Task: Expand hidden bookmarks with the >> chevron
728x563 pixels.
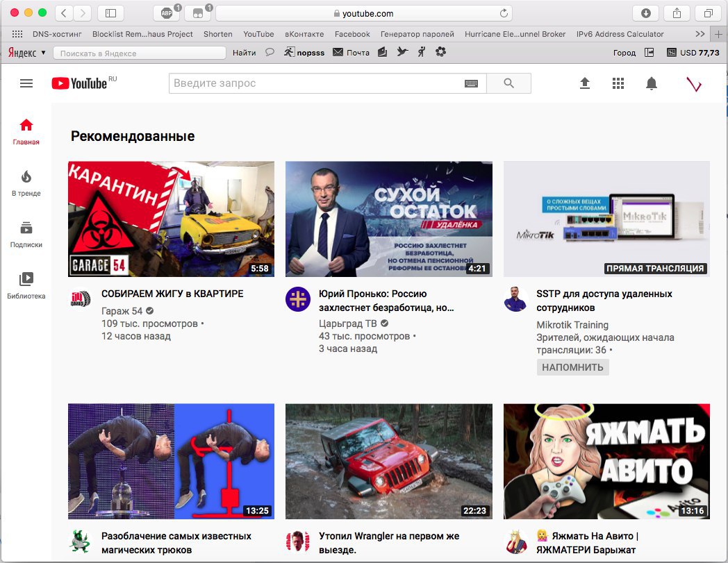Action: click(700, 34)
